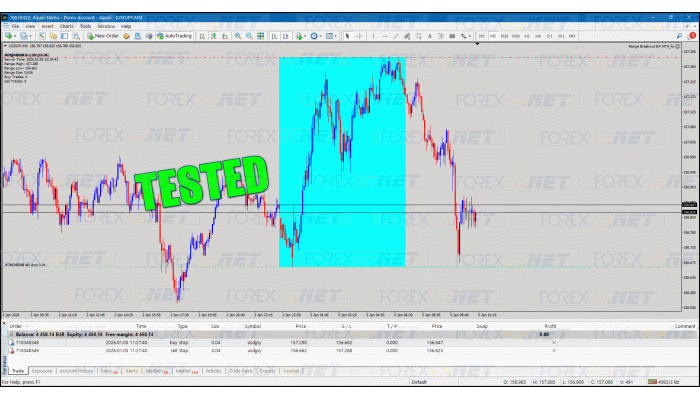
Task: Select the Text tool
Action: click(x=429, y=36)
